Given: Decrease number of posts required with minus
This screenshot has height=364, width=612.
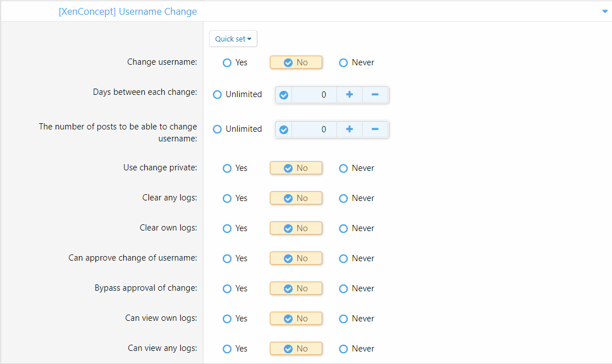Looking at the screenshot, I should coord(375,129).
